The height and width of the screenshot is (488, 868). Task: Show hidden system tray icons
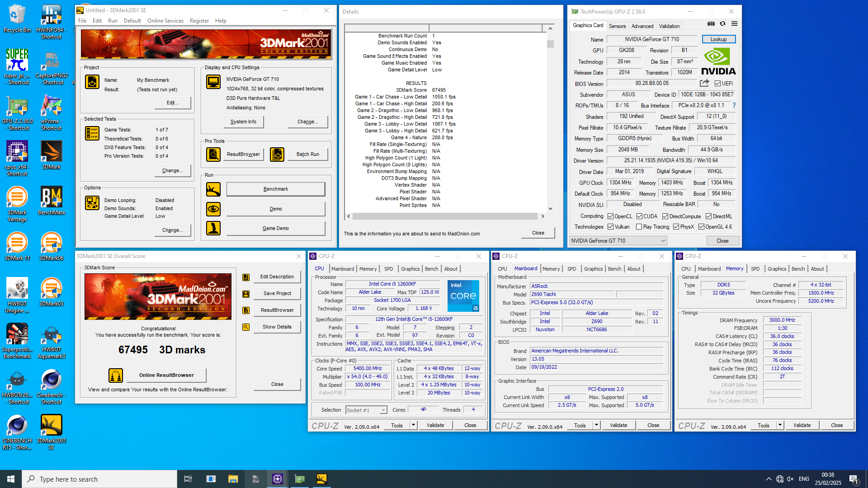tap(769, 479)
